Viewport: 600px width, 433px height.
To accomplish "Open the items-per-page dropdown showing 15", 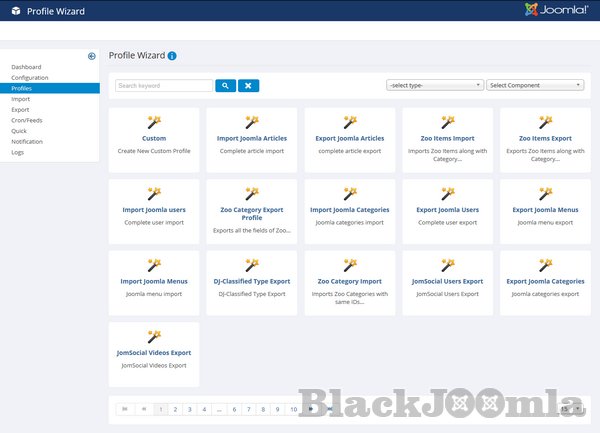I will (570, 409).
